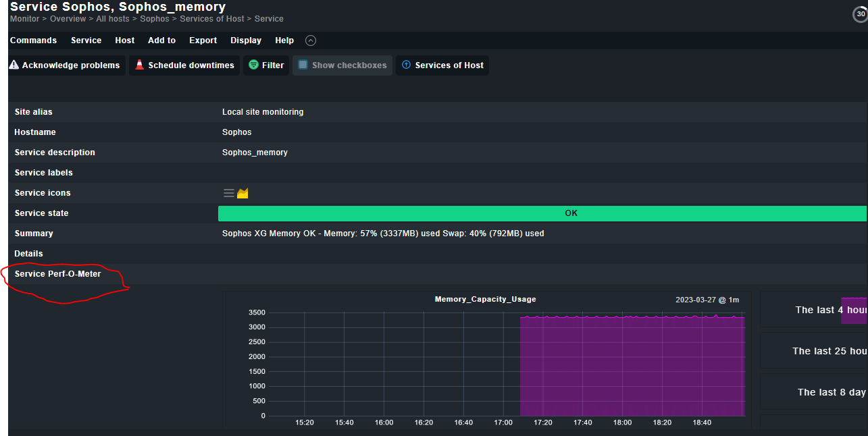
Task: Open The last 4 hours graph thumbnail
Action: click(x=814, y=310)
